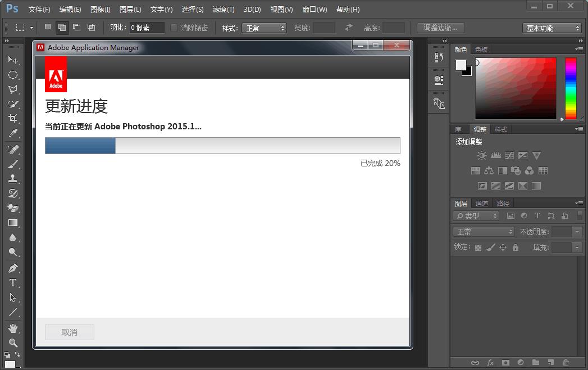The image size is (588, 370).
Task: Open the Style dropdown set to 正常
Action: (264, 28)
